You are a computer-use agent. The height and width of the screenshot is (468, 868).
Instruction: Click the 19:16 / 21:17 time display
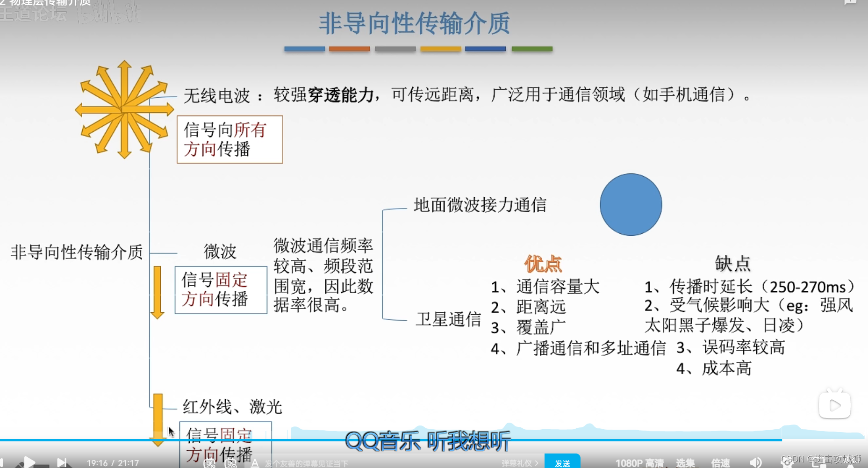(x=113, y=463)
